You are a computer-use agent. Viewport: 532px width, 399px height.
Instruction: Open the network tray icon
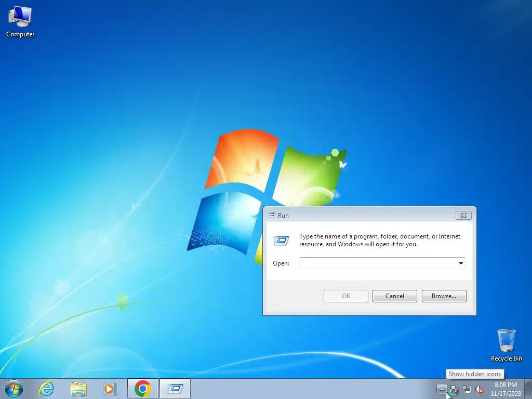pos(467,390)
